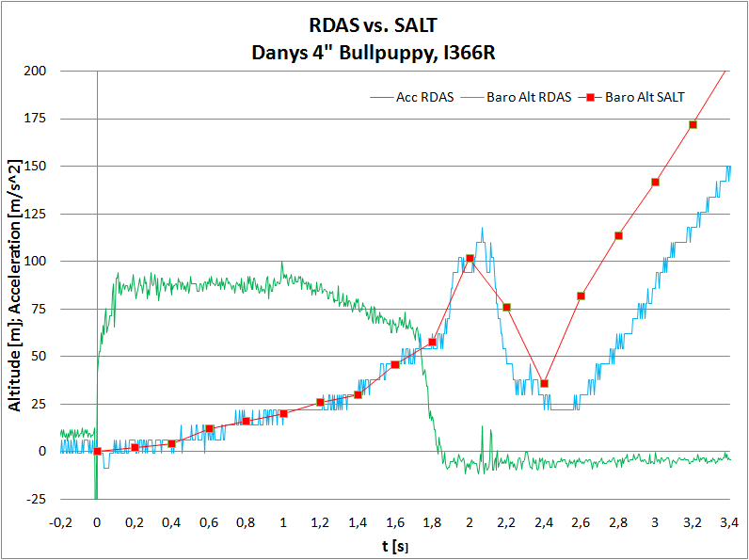Click the SALT data marker at t = 2,6 s
The image size is (749, 560).
tap(581, 296)
